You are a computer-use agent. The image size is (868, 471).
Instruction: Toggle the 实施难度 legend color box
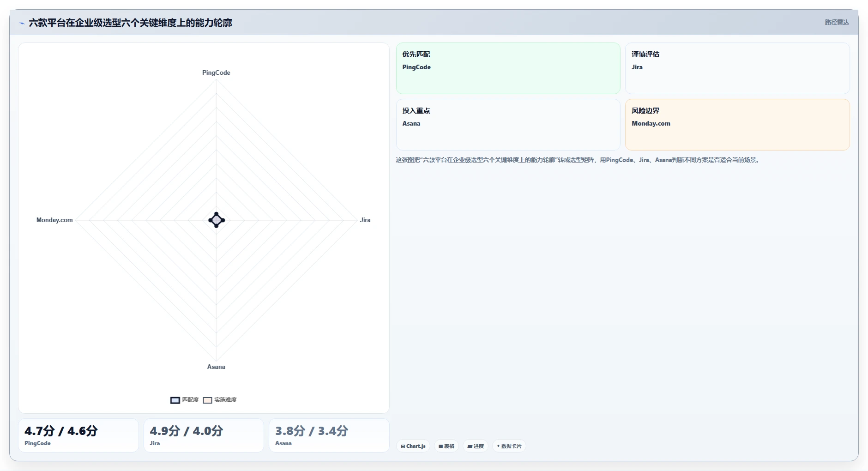pyautogui.click(x=207, y=400)
